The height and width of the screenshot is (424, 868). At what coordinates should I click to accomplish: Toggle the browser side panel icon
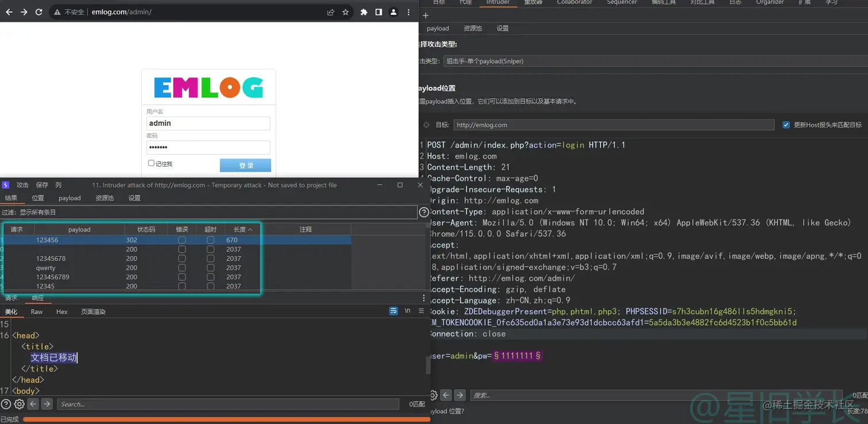pyautogui.click(x=379, y=12)
